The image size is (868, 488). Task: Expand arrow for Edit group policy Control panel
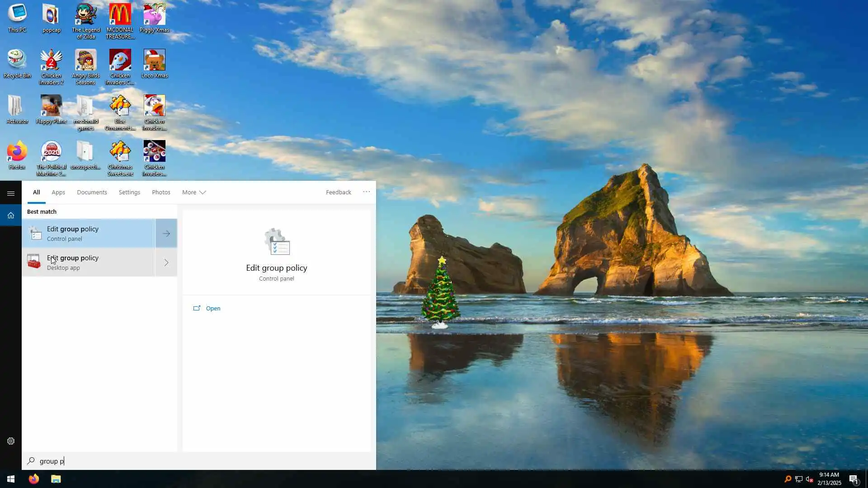(166, 234)
